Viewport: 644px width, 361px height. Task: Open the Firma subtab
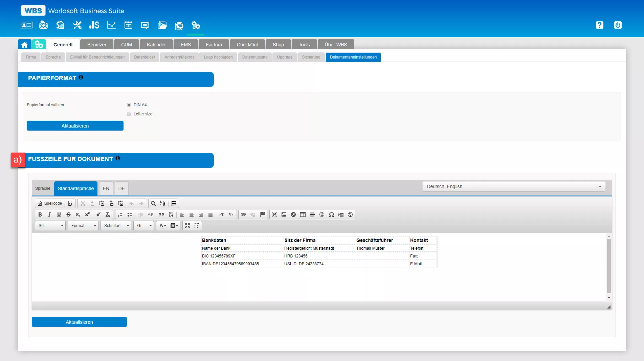31,57
